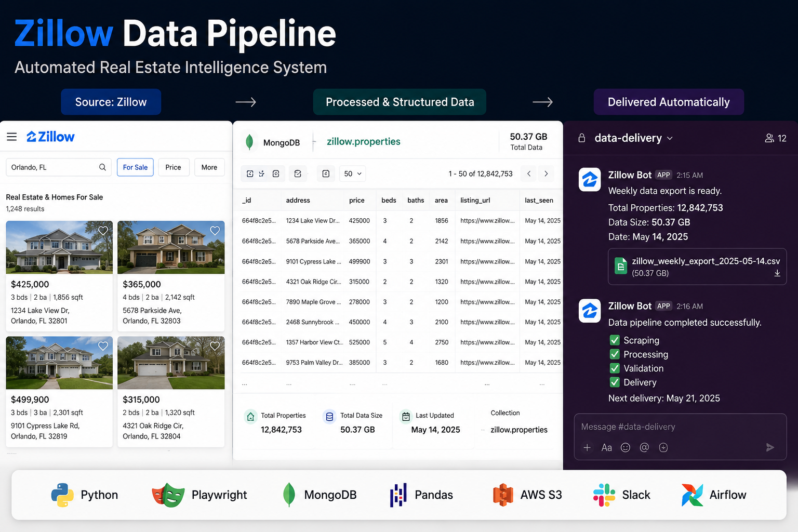Click the fourth MongoDB toolbar icon
The width and height of the screenshot is (798, 532).
pos(298,174)
